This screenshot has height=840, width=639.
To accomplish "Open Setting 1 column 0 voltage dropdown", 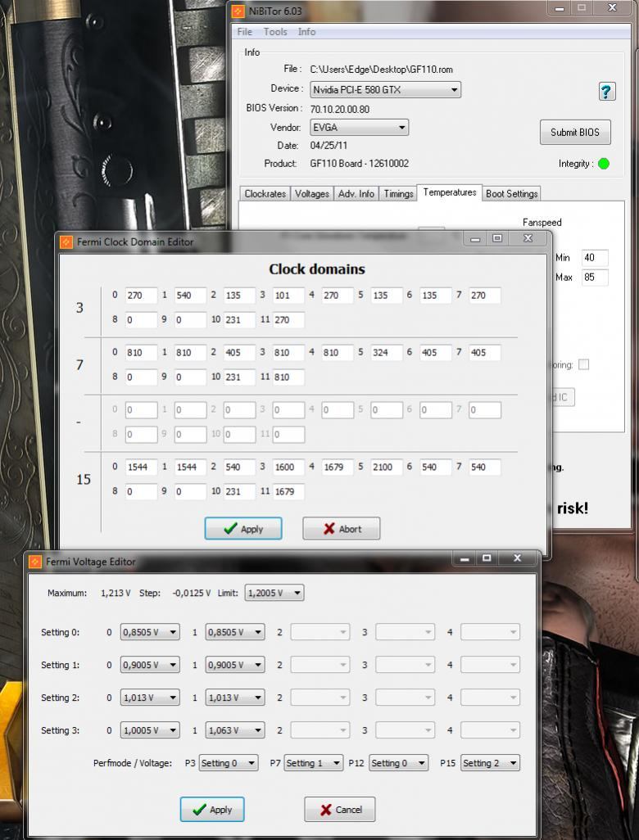I will [150, 665].
